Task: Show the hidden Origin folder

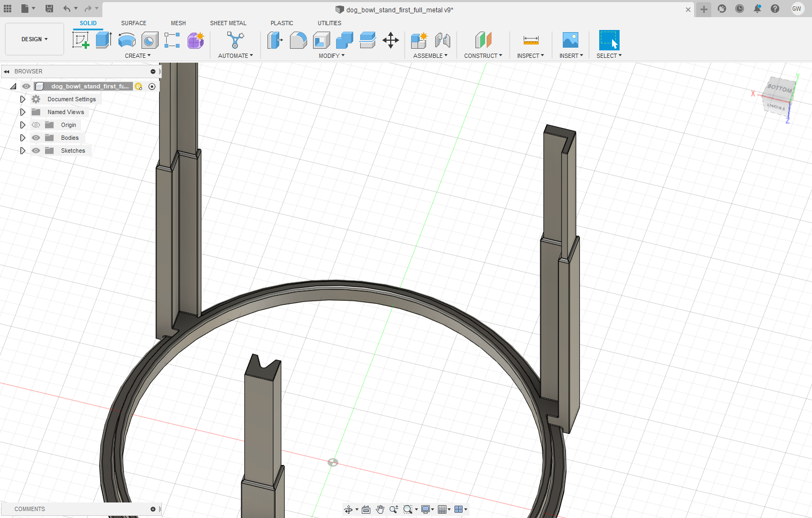Action: click(x=36, y=125)
